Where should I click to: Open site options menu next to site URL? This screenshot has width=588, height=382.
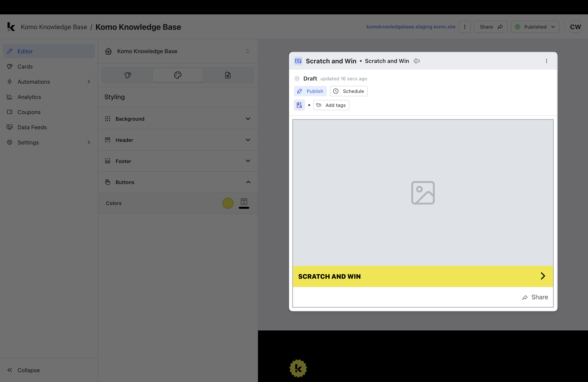point(464,27)
